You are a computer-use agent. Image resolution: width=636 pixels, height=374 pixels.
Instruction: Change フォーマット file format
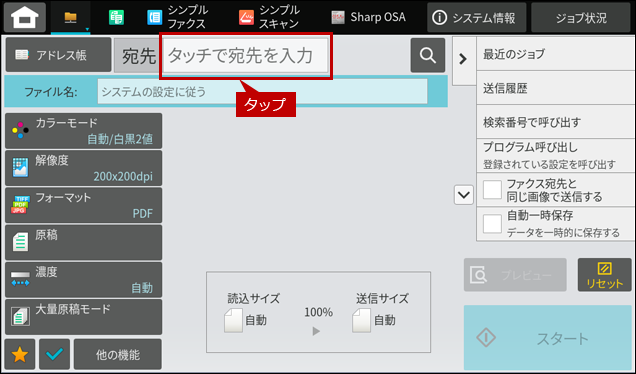pos(84,205)
